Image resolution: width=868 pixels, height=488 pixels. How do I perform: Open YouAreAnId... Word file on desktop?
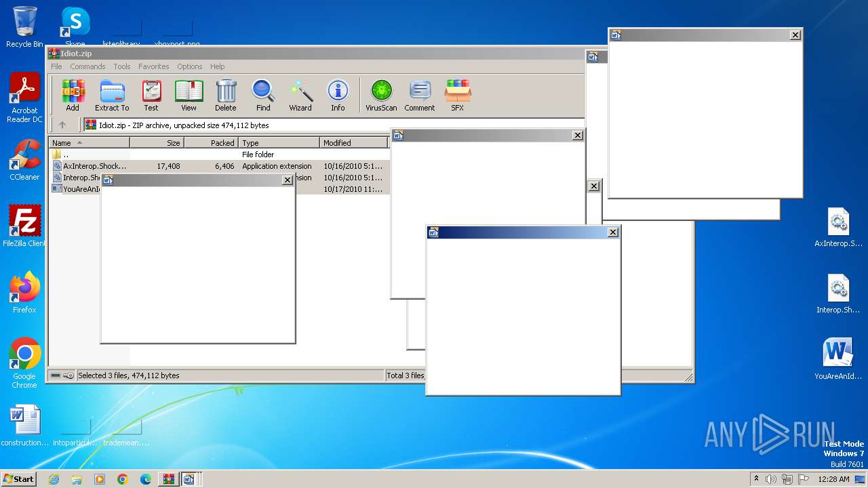coord(838,359)
